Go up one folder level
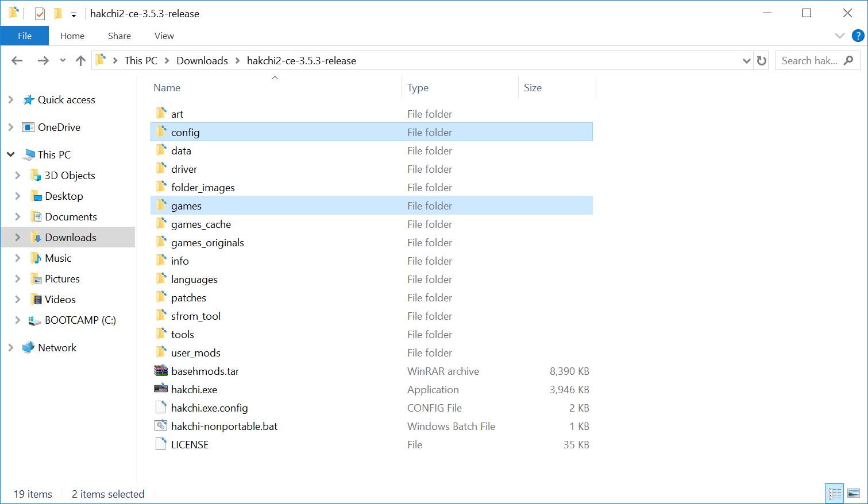This screenshot has width=868, height=504. pos(80,61)
